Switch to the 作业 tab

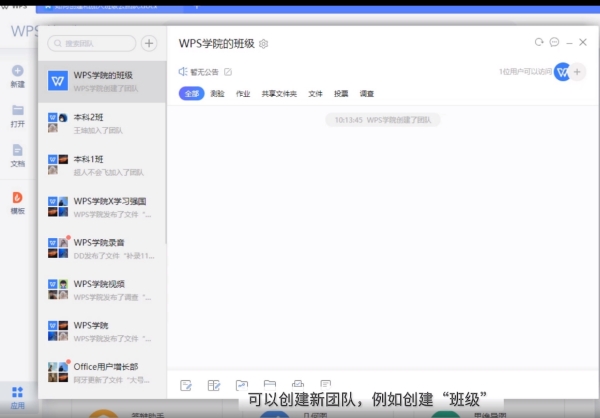243,93
